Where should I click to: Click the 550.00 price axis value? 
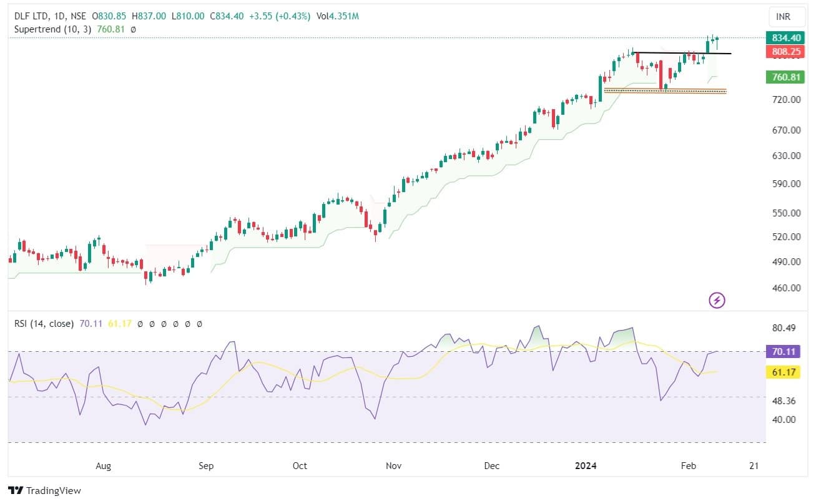(x=786, y=213)
